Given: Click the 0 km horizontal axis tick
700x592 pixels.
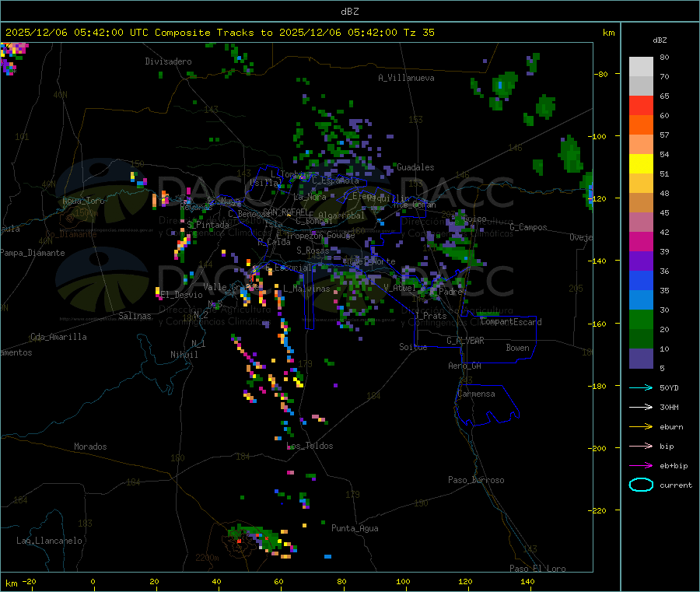Looking at the screenshot, I should pyautogui.click(x=93, y=581).
